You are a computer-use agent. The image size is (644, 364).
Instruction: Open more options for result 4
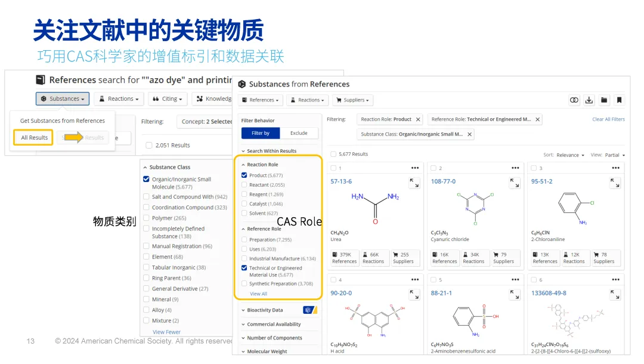coord(415,280)
